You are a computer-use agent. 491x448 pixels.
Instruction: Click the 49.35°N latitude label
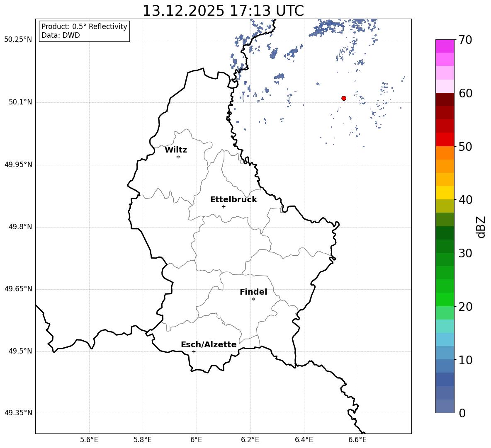pyautogui.click(x=18, y=413)
